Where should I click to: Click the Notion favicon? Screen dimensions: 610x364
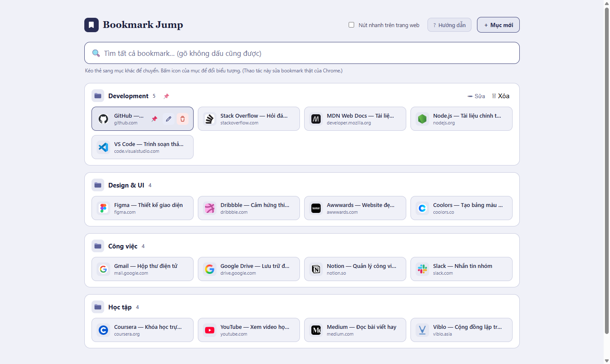[x=316, y=269]
